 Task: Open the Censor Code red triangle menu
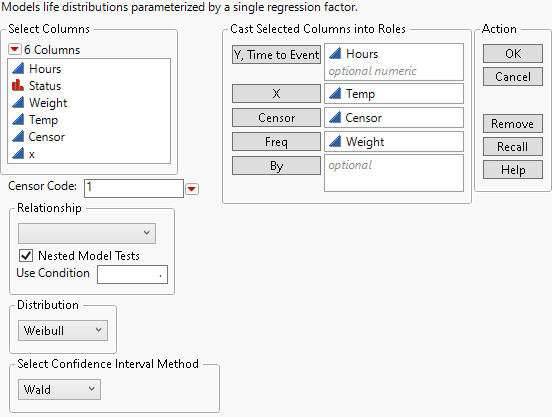click(192, 189)
